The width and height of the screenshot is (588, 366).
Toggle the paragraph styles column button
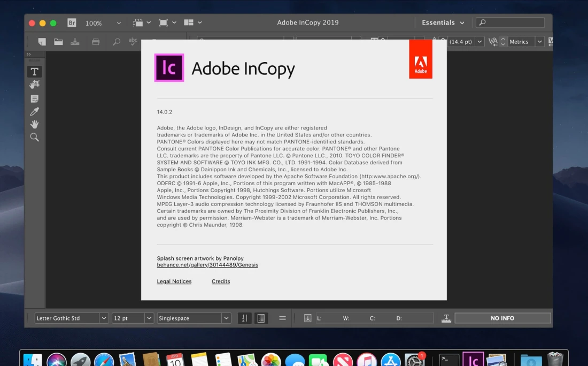[261, 318]
